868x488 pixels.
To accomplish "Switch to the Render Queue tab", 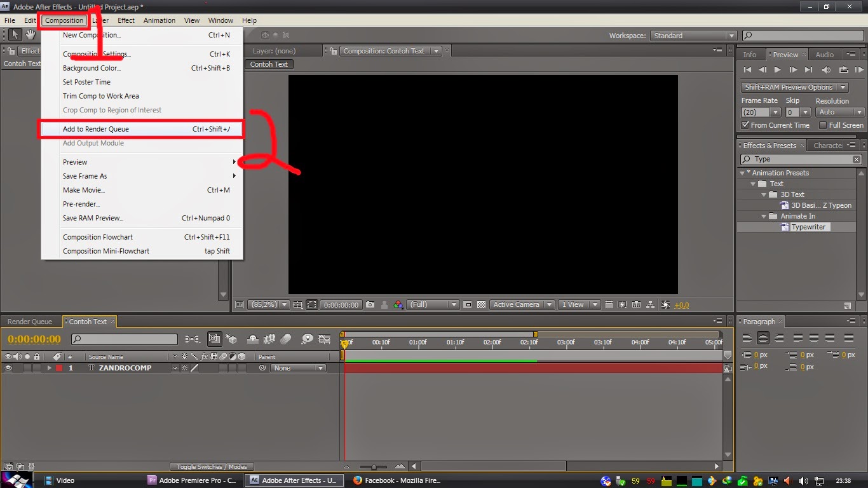I will point(29,322).
